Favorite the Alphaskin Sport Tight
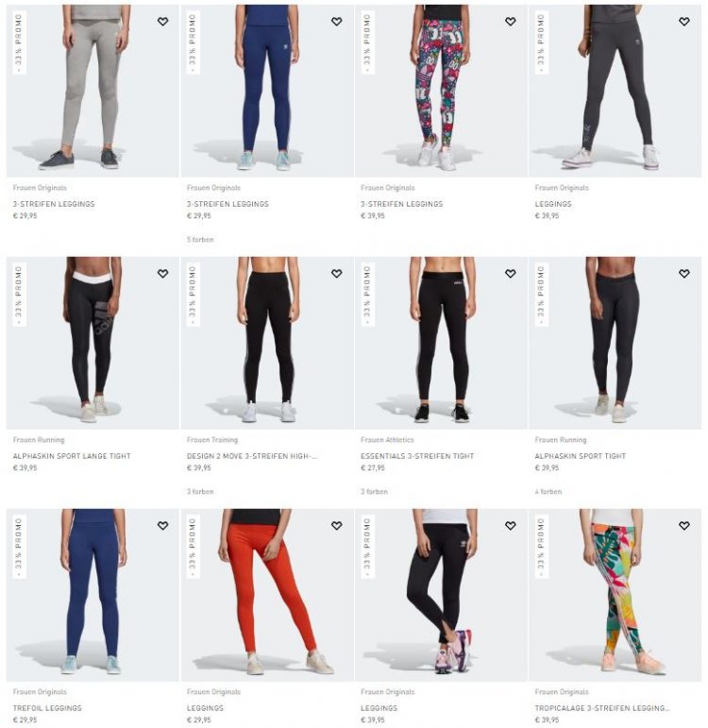708x728 pixels. tap(684, 274)
